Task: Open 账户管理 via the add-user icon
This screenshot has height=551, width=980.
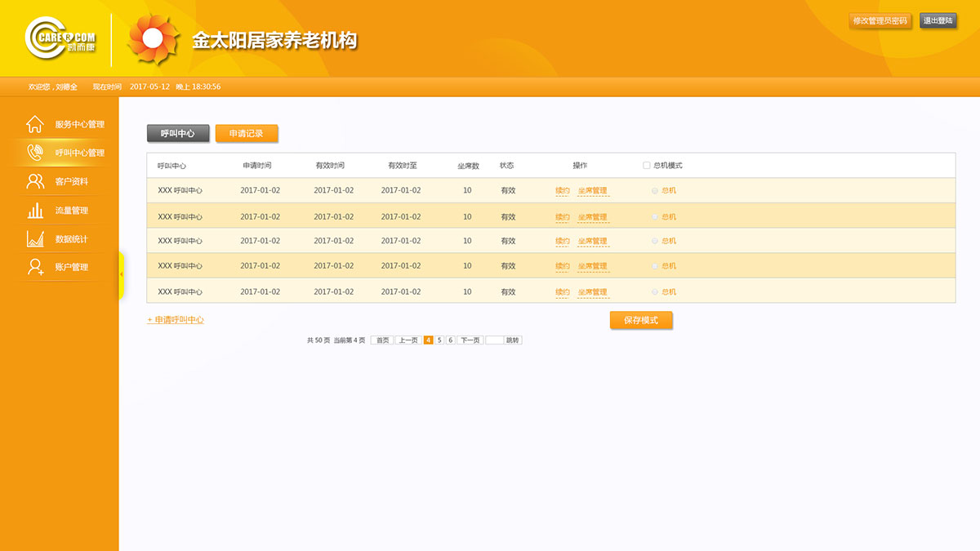Action: click(x=34, y=267)
